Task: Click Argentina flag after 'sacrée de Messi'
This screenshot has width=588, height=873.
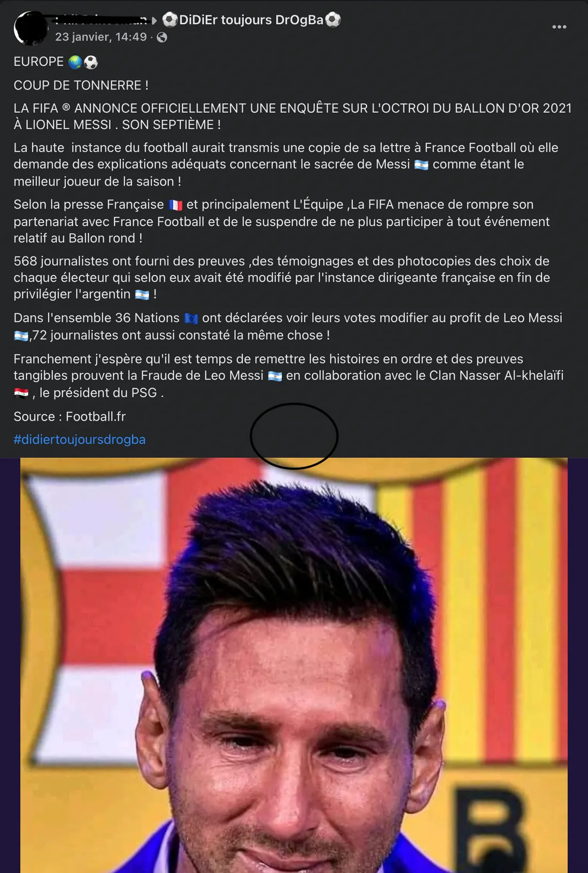Action: click(421, 165)
